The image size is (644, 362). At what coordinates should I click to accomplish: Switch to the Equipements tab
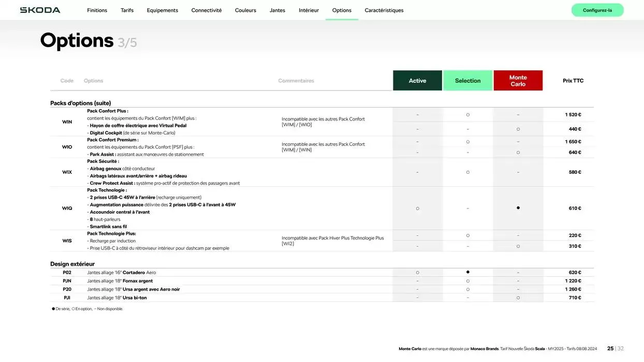(162, 10)
